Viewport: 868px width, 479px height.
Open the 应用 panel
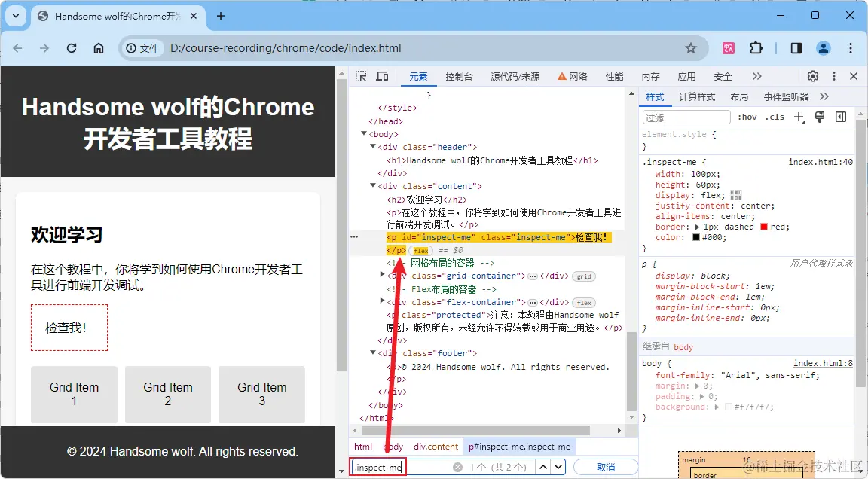pyautogui.click(x=686, y=76)
